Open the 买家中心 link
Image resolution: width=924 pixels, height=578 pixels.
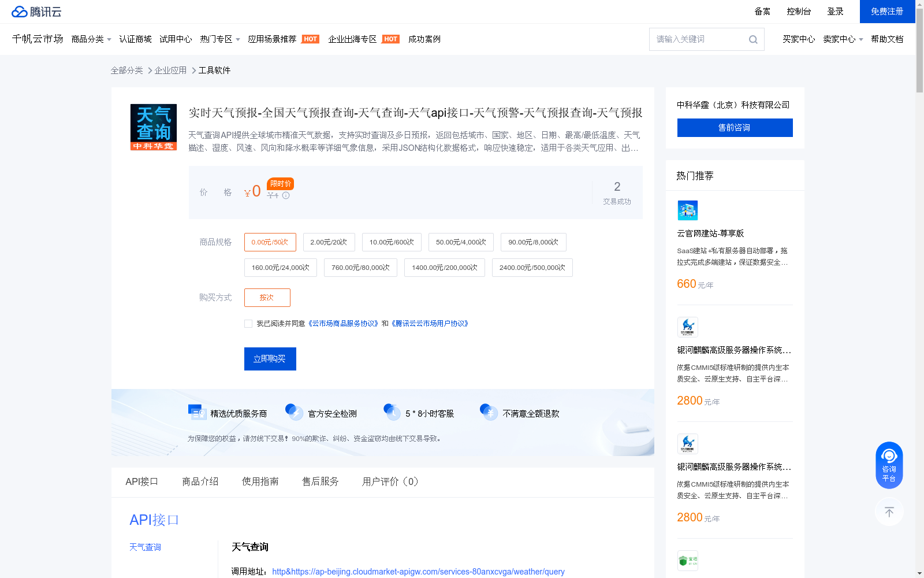coord(799,39)
